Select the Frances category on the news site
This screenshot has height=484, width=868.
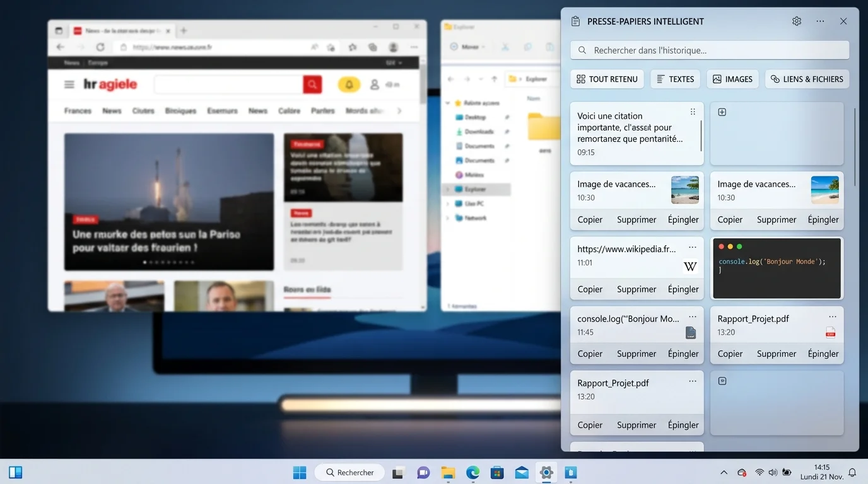(x=78, y=111)
